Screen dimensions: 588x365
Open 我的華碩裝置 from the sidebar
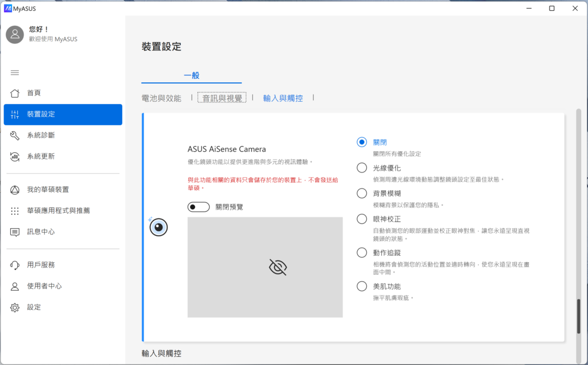click(63, 190)
